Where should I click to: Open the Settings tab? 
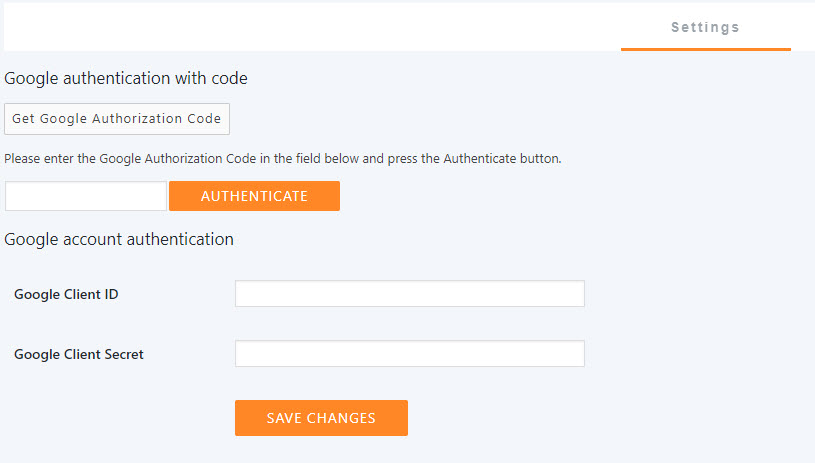(705, 27)
